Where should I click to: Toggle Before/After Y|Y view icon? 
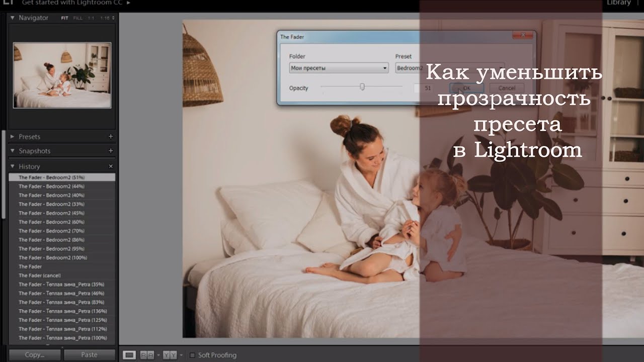tap(170, 355)
